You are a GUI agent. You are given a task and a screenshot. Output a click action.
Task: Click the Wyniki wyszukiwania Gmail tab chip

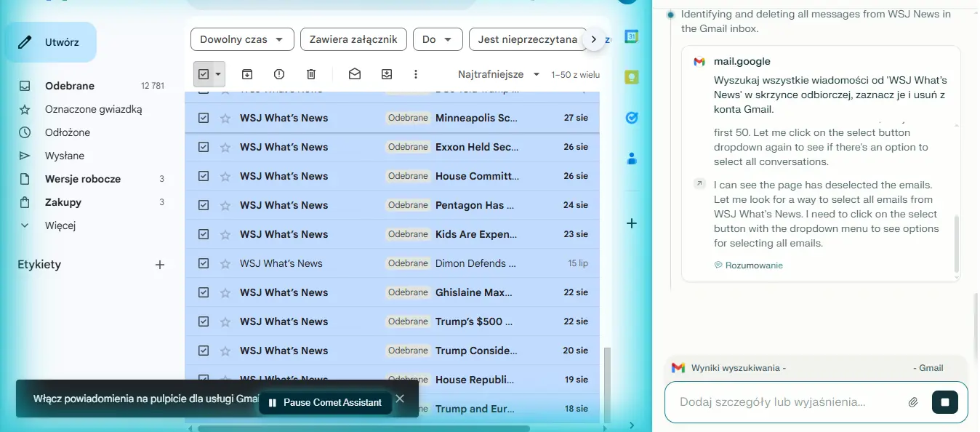pos(816,368)
